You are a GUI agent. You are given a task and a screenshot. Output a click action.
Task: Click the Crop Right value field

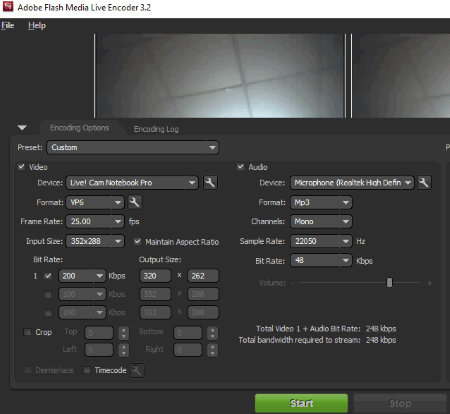coord(188,350)
